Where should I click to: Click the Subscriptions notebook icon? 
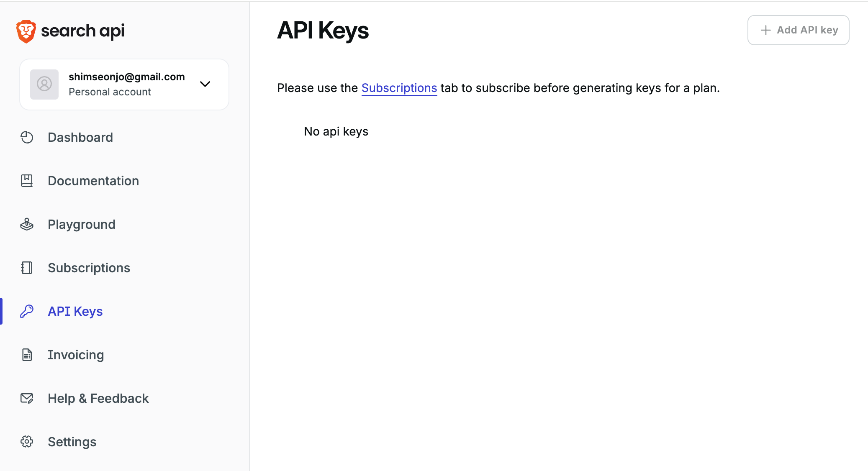pos(27,268)
